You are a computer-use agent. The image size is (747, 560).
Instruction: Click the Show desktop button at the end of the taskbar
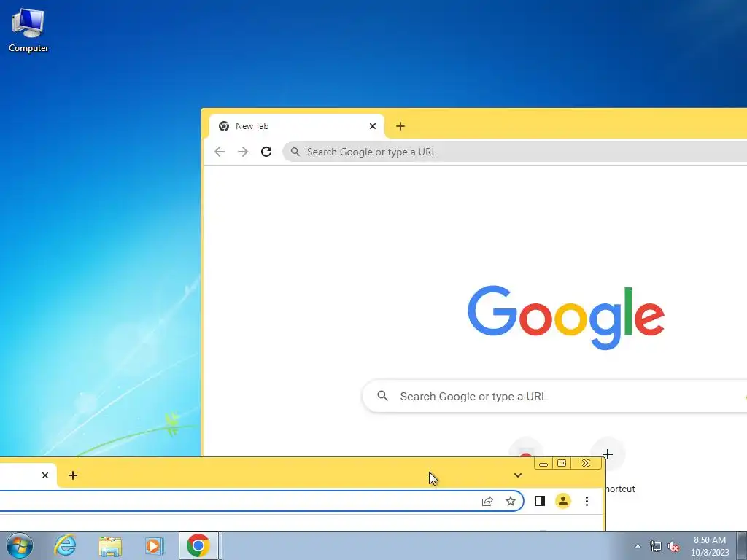pyautogui.click(x=742, y=545)
